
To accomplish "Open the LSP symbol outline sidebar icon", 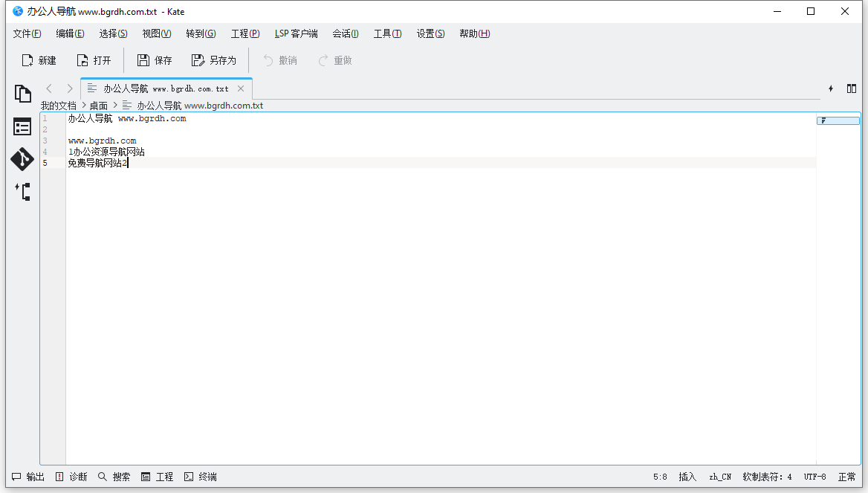I will coord(22,192).
